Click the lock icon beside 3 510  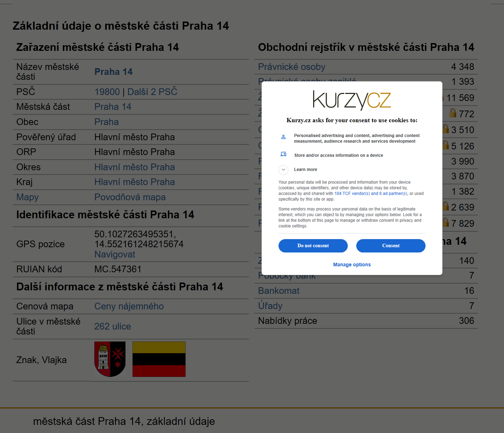click(x=446, y=129)
